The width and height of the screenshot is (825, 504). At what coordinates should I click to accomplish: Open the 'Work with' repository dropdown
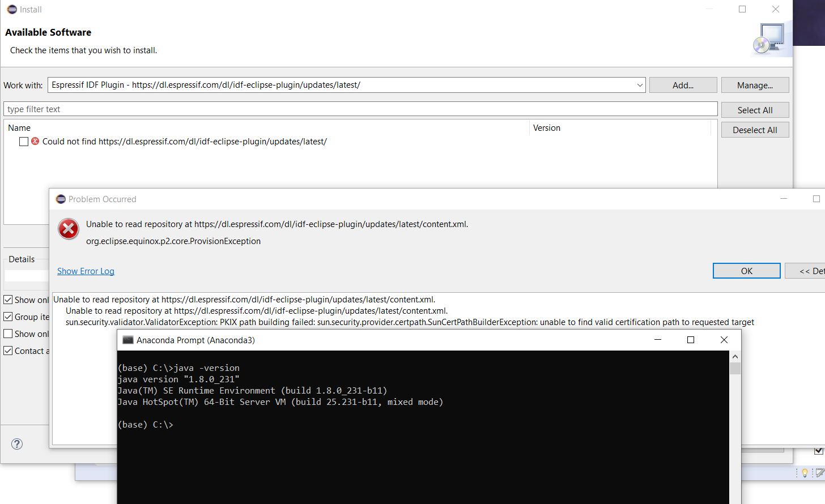pyautogui.click(x=640, y=84)
